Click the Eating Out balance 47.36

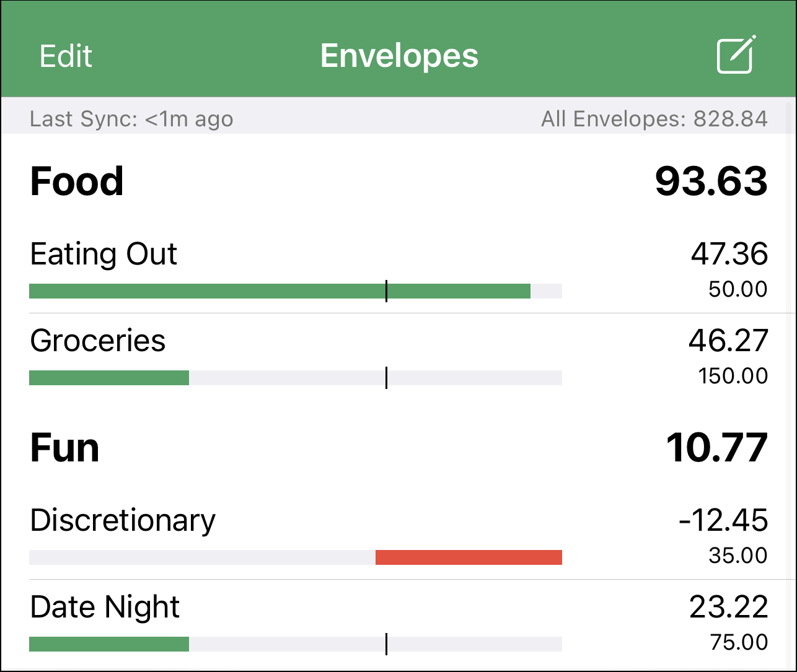coord(729,254)
